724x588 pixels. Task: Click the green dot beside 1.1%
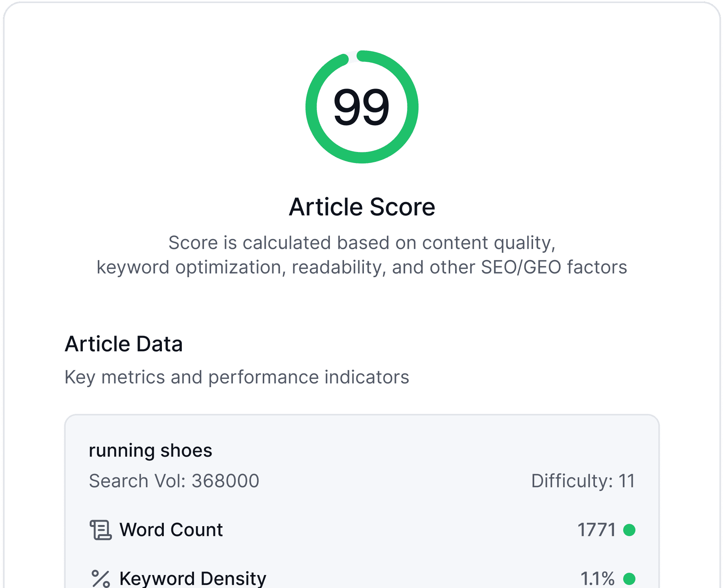pos(629,579)
